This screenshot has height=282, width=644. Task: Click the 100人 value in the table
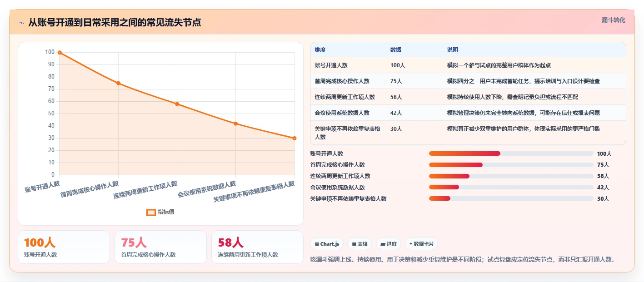[398, 65]
